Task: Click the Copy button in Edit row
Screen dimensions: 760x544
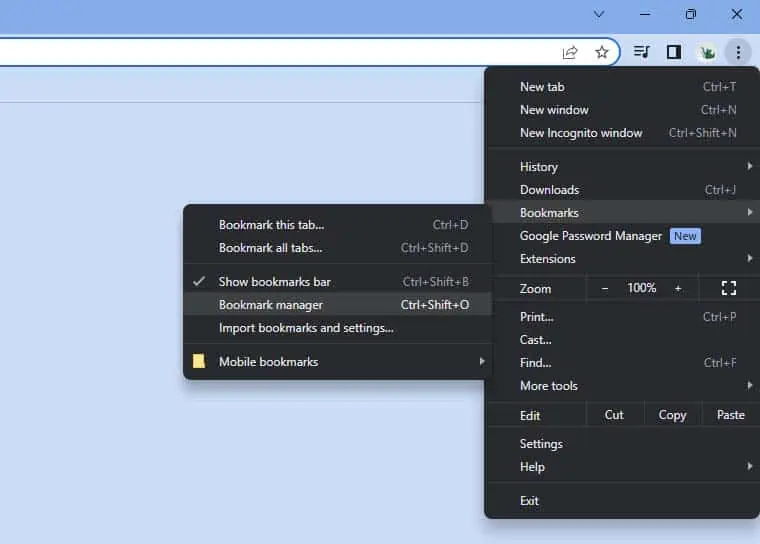Action: point(672,415)
